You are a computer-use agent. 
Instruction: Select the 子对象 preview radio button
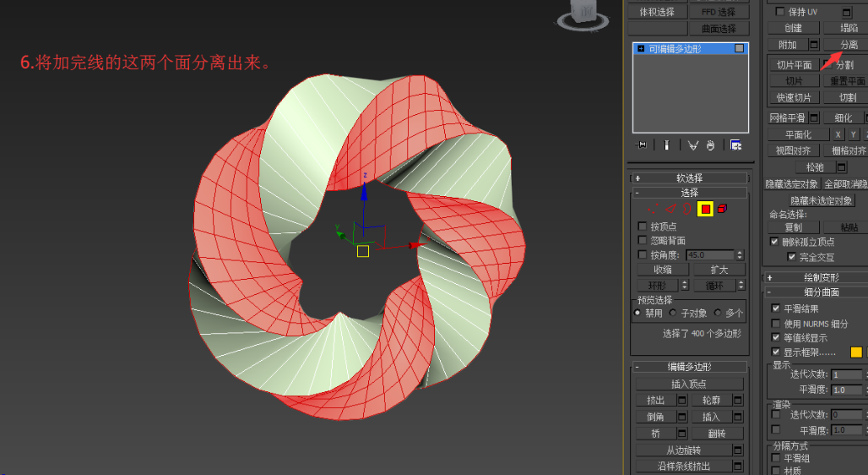click(673, 313)
